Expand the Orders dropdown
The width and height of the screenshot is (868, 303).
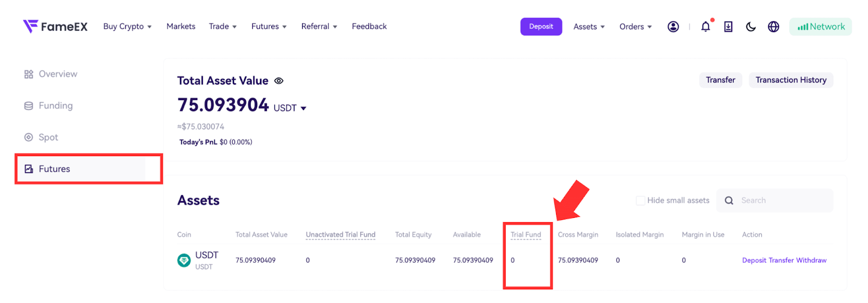pos(636,27)
